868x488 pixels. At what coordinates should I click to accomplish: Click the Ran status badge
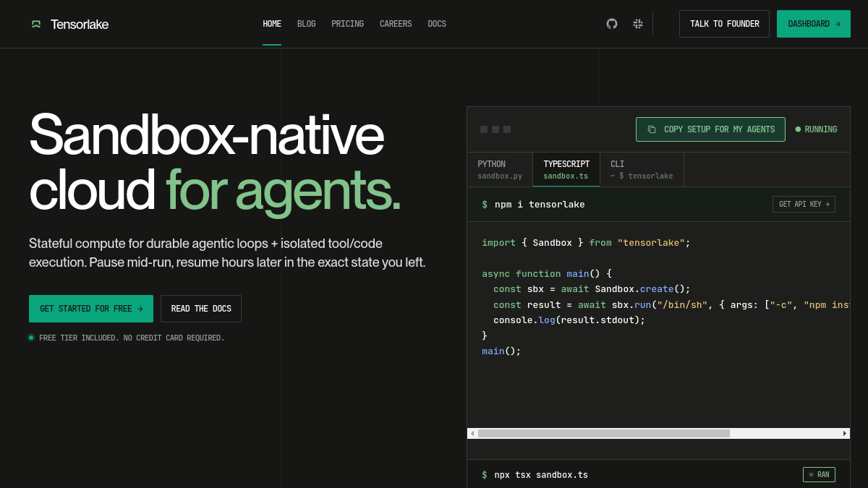click(819, 475)
